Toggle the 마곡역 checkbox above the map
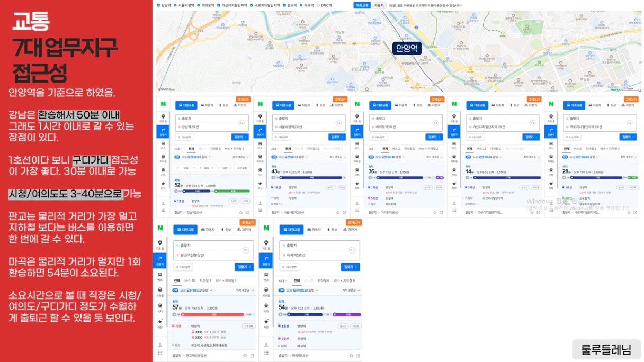 [301, 5]
